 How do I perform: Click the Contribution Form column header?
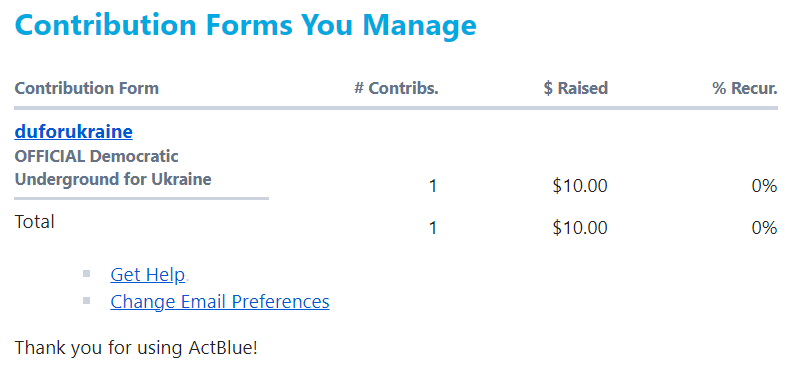[x=86, y=88]
